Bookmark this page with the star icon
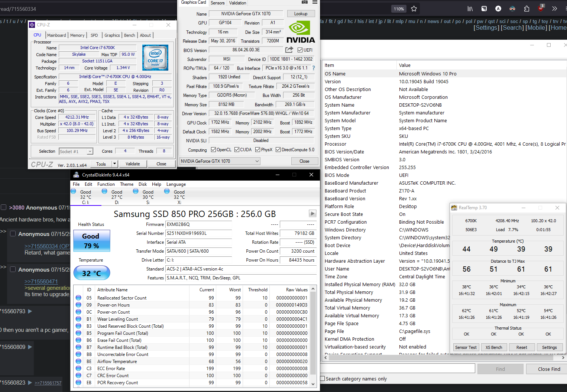 tap(414, 9)
